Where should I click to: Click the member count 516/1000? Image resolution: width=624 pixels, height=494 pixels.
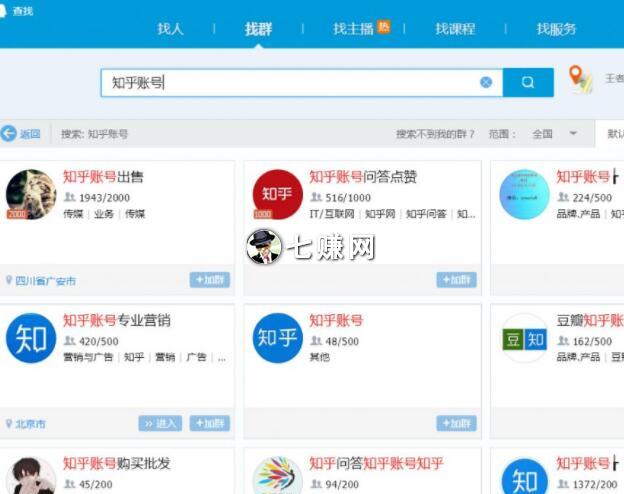coord(348,197)
